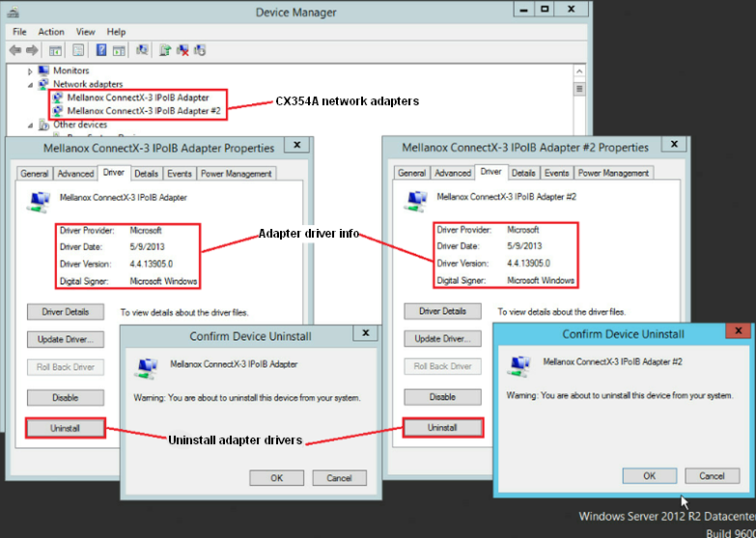The image size is (756, 538).
Task: Open the Action menu
Action: click(51, 32)
